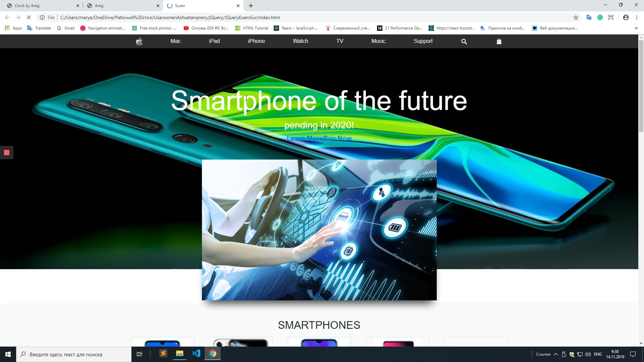Switch to the Areg tab
Image resolution: width=644 pixels, height=362 pixels.
123,6
